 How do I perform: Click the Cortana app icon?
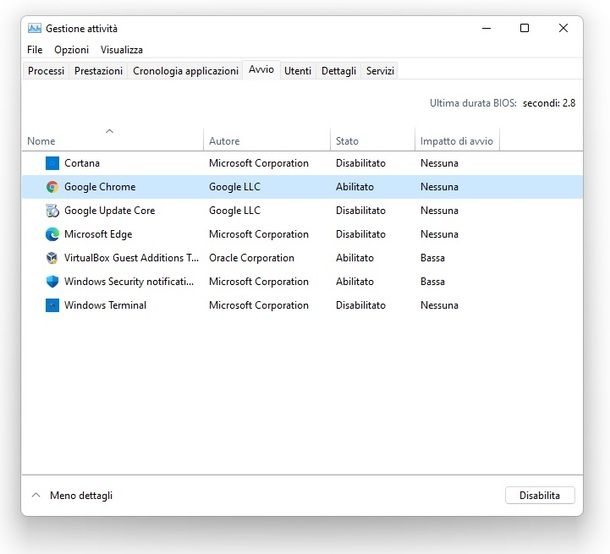(52, 163)
